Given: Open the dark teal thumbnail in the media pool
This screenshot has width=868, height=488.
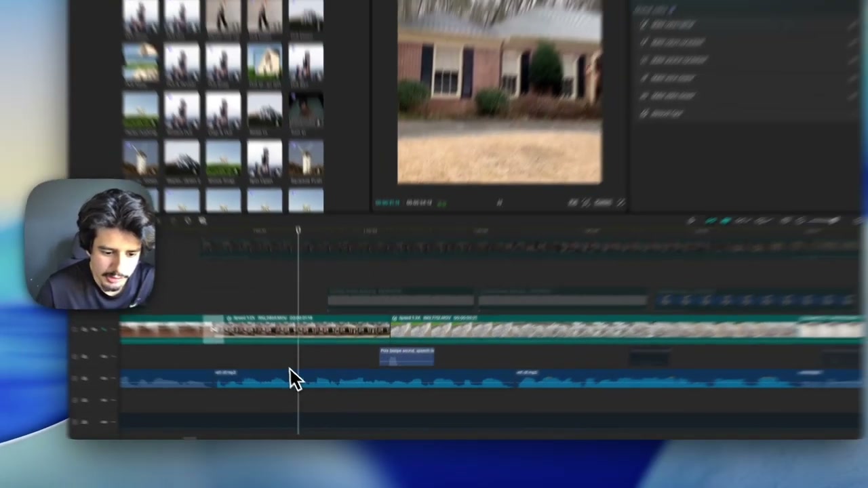Looking at the screenshot, I should (x=306, y=110).
